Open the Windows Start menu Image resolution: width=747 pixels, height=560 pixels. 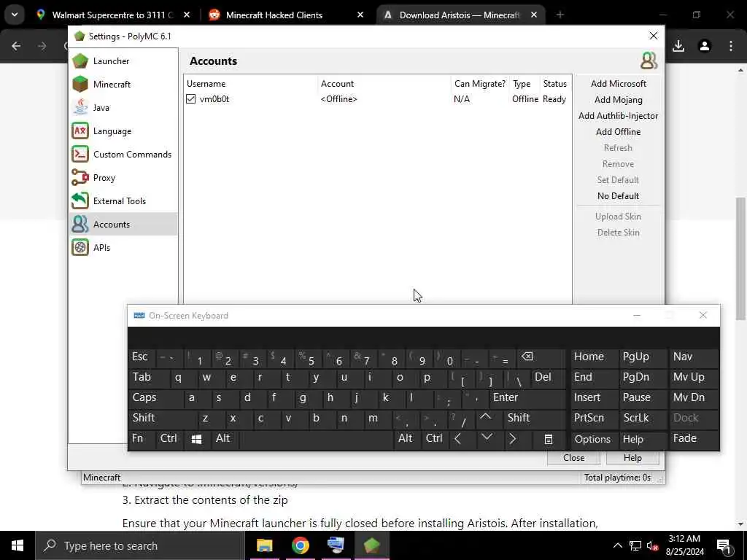point(18,545)
